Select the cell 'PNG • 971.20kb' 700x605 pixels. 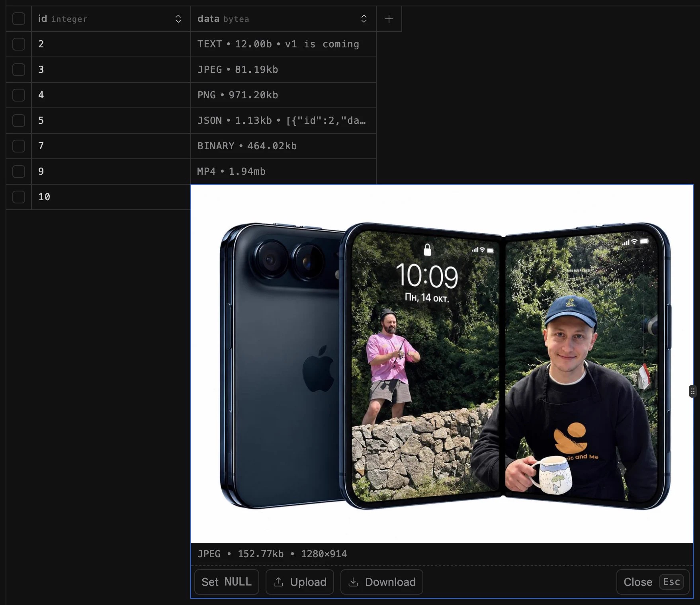(284, 95)
